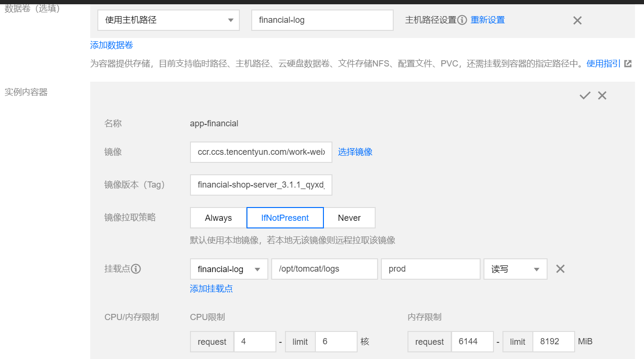Screen dimensions: 644x359
Task: Click 重新设置 to reconfigure host path
Action: tap(487, 20)
